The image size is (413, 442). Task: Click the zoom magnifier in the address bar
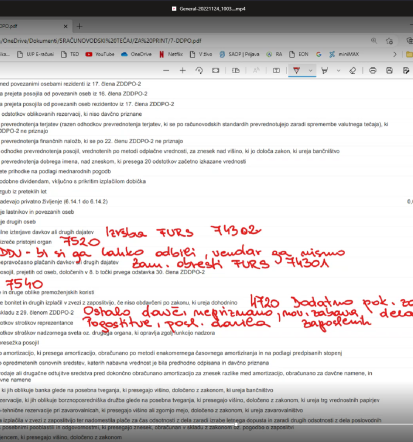(374, 41)
